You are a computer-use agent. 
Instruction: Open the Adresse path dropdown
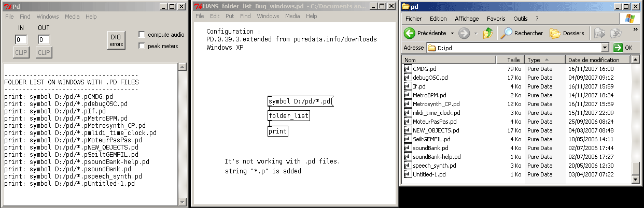tap(605, 48)
